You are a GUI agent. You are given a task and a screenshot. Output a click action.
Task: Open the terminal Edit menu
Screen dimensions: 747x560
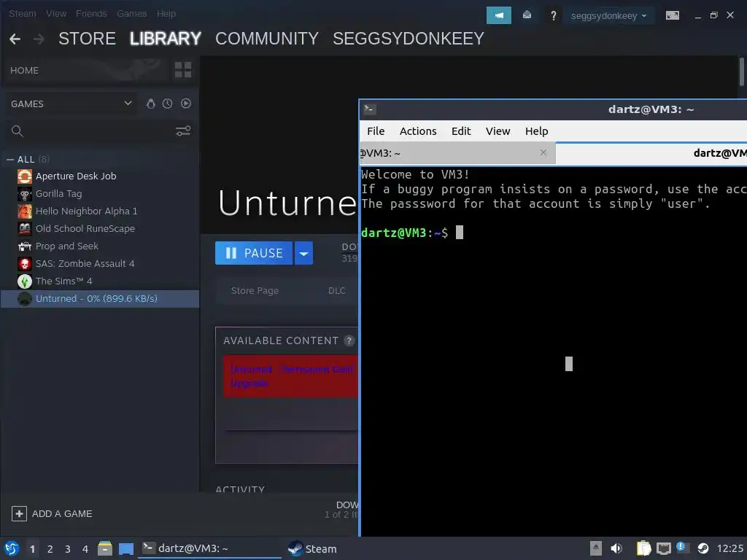click(461, 131)
